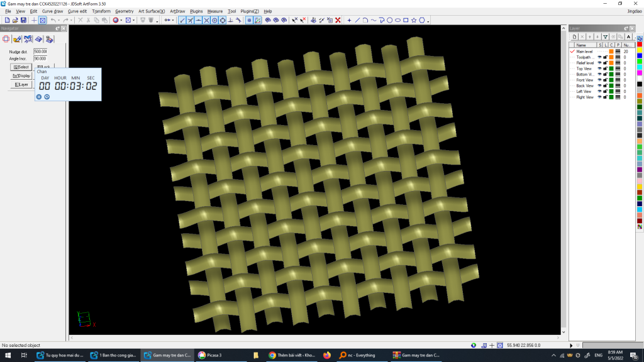The image size is (644, 362).
Task: Open the dropdown beside the crossed-box view icon
Action: pos(134,20)
